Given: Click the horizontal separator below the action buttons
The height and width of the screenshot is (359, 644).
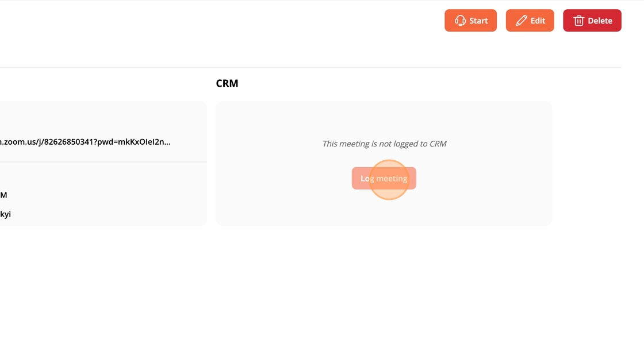Looking at the screenshot, I should click(310, 67).
